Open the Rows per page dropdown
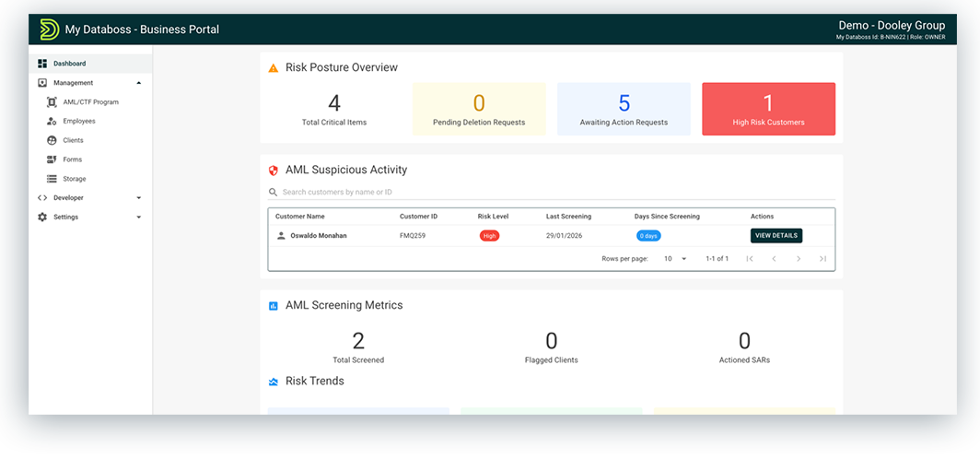This screenshot has width=980, height=459. (676, 259)
